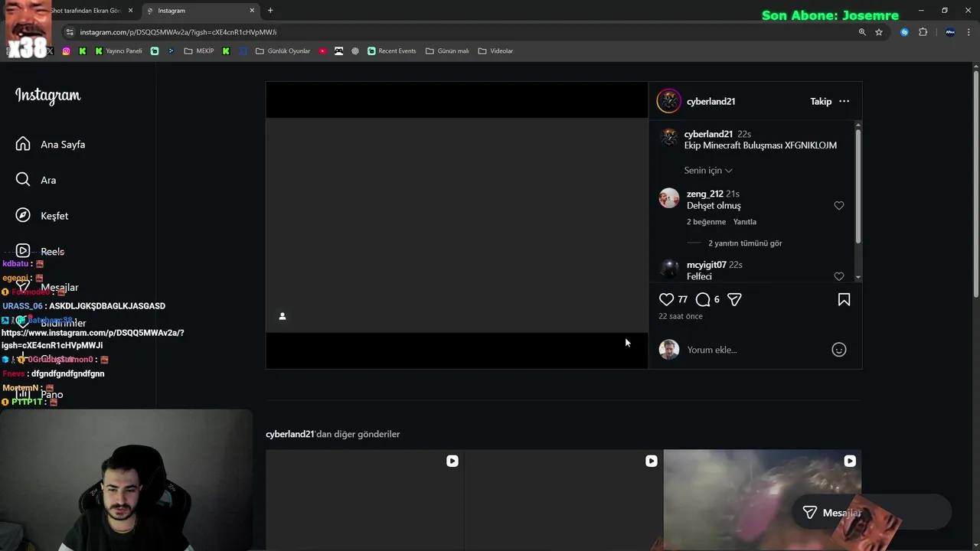Open Günlük Oyunlar bookmarks folder
Screen dimensions: 980x551
point(283,51)
